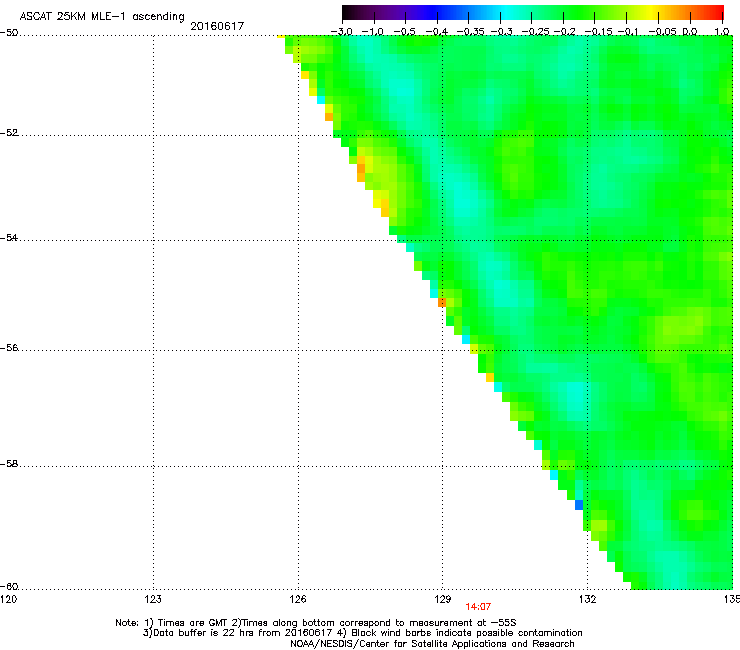Select the -60 latitude axis label
The width and height of the screenshot is (740, 650).
pyautogui.click(x=9, y=586)
